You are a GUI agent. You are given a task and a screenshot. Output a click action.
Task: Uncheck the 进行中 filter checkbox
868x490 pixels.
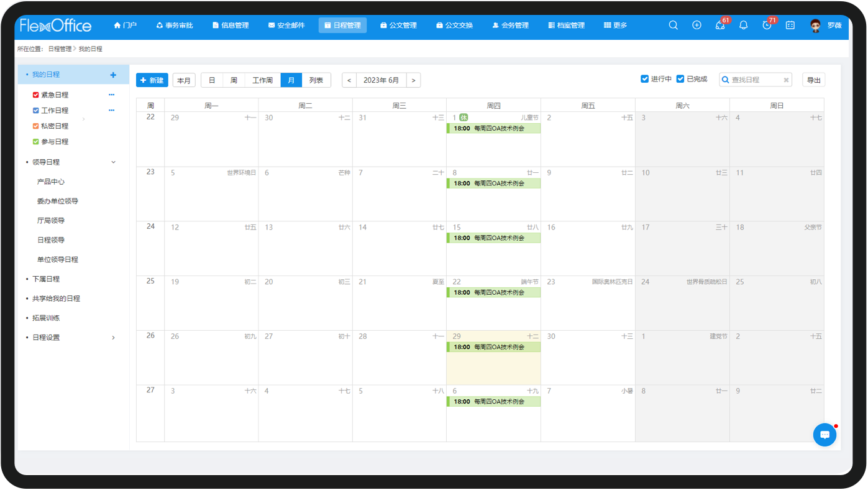[645, 79]
